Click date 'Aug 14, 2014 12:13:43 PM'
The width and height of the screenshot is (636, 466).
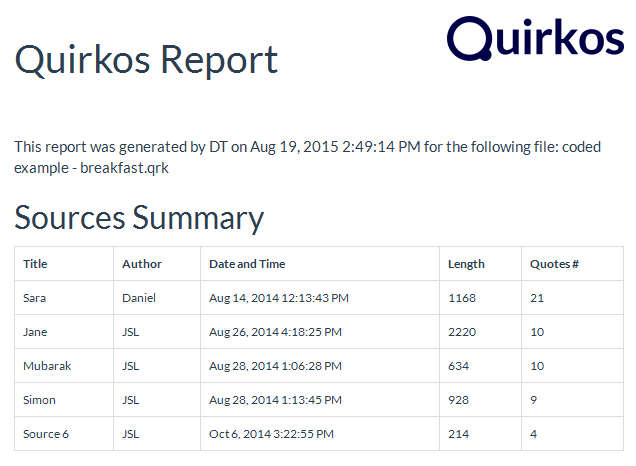pos(279,298)
